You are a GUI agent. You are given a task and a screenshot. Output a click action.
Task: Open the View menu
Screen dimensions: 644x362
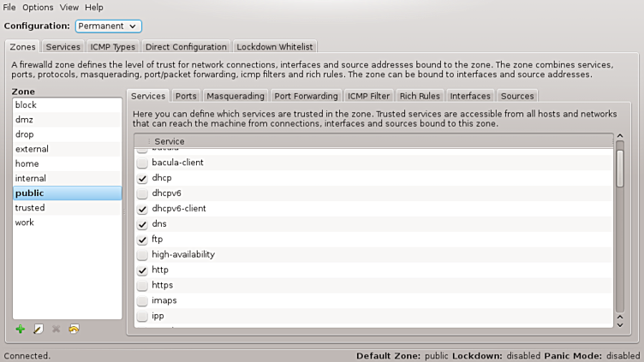pyautogui.click(x=69, y=7)
